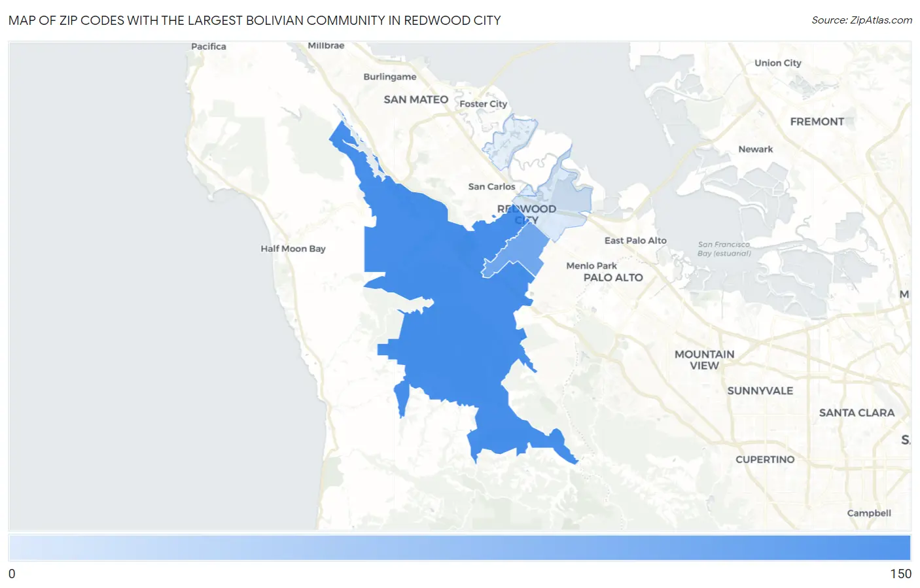Click the 'SUNNYVALE' map label
920x588 pixels.
[x=760, y=390]
